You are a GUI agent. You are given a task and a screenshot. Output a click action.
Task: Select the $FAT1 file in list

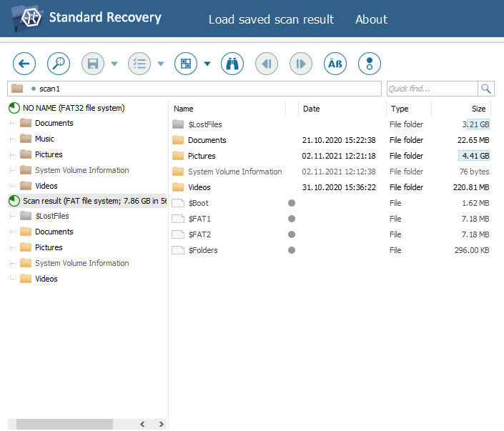(199, 219)
